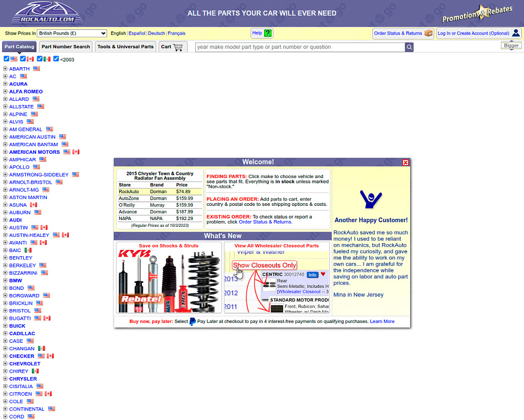The width and height of the screenshot is (524, 420).
Task: Close the Welcome popup with the red X
Action: (x=405, y=162)
